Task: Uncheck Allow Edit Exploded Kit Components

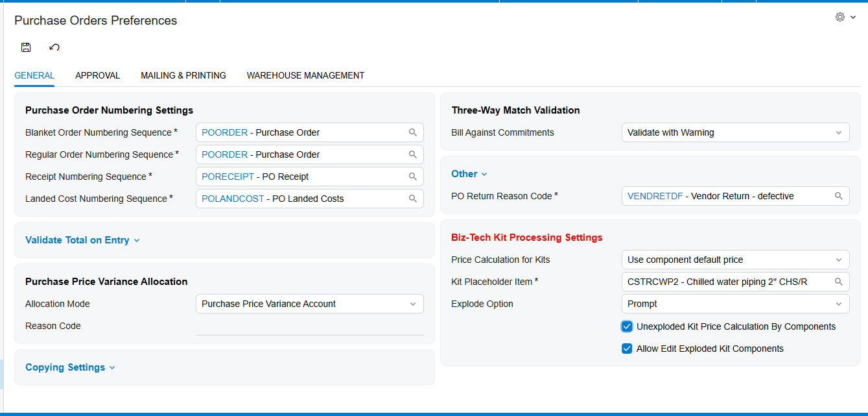Action: pos(627,349)
